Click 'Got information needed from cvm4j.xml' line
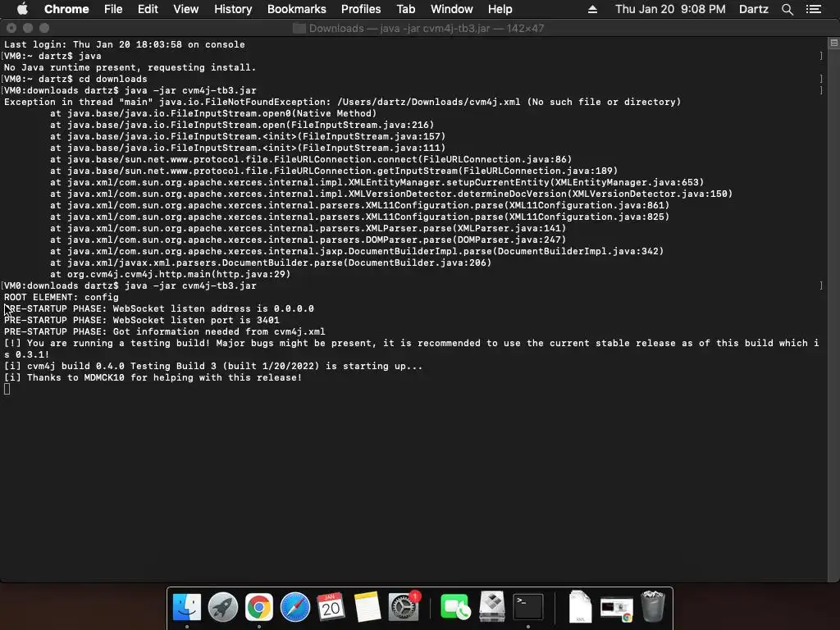Screen dimensions: 840x630 [164, 331]
